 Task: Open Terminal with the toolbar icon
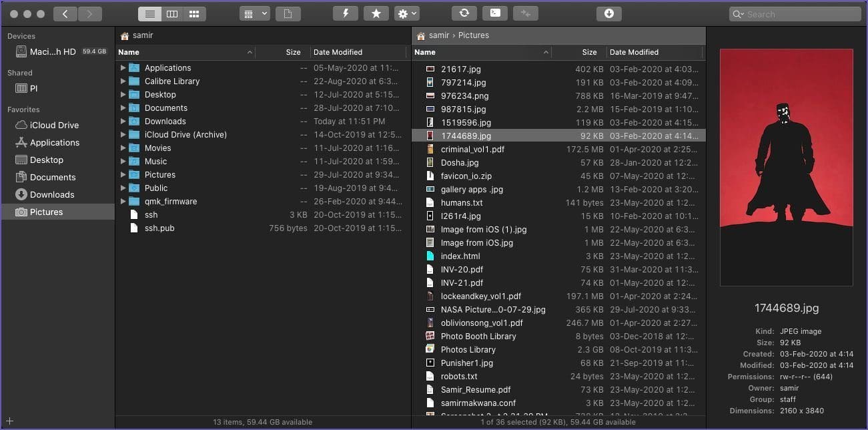click(x=495, y=13)
